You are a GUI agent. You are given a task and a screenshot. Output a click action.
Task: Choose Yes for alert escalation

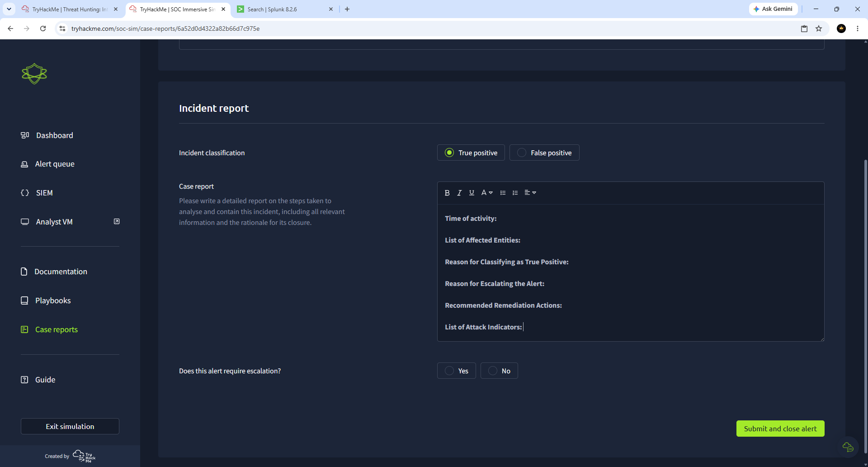click(x=456, y=371)
